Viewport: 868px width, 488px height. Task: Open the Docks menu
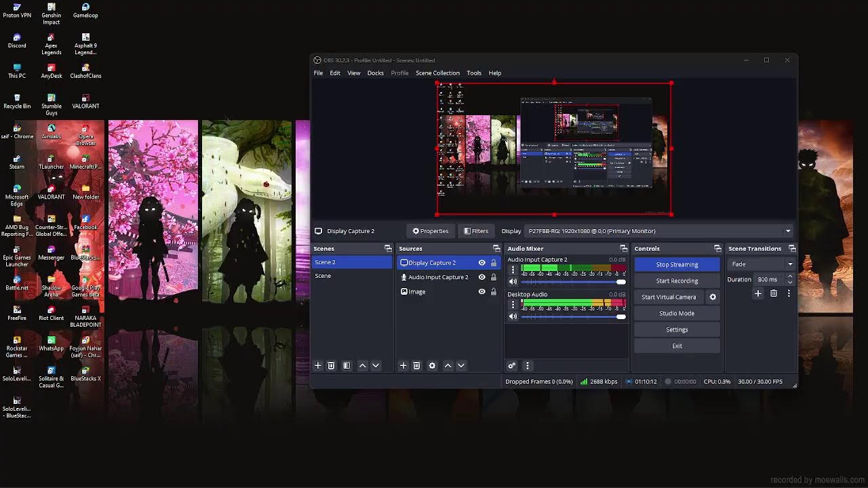pos(376,73)
